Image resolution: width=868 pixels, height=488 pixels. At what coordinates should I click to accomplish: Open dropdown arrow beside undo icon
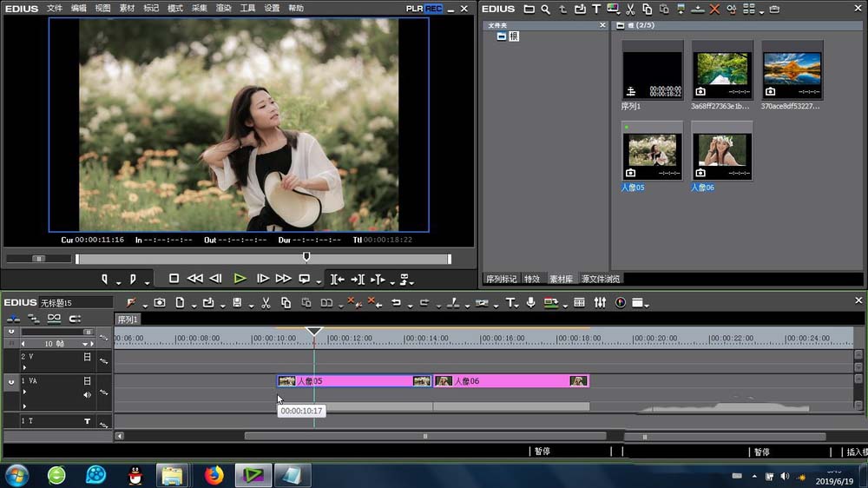(x=410, y=305)
